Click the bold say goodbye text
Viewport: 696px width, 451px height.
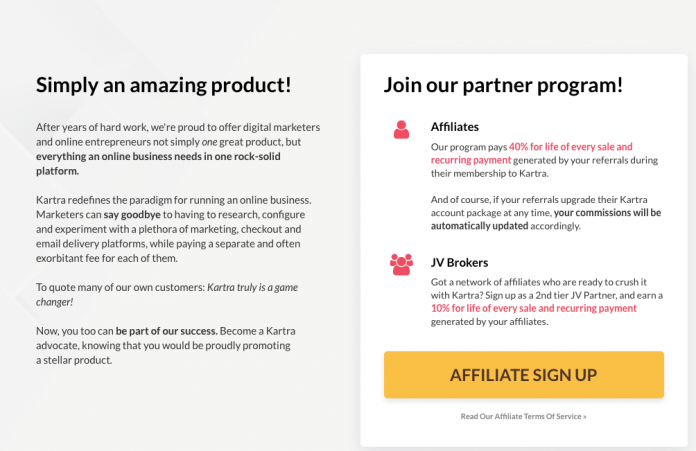pos(132,214)
